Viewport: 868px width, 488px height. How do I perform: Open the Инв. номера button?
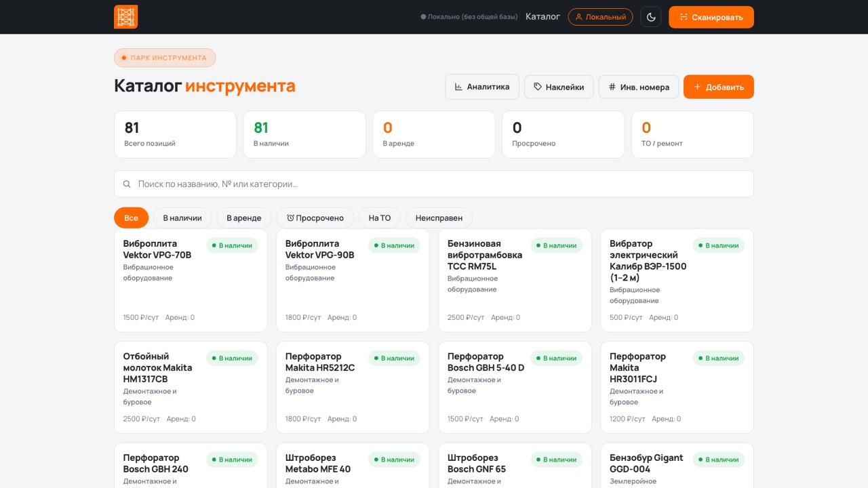pyautogui.click(x=639, y=87)
